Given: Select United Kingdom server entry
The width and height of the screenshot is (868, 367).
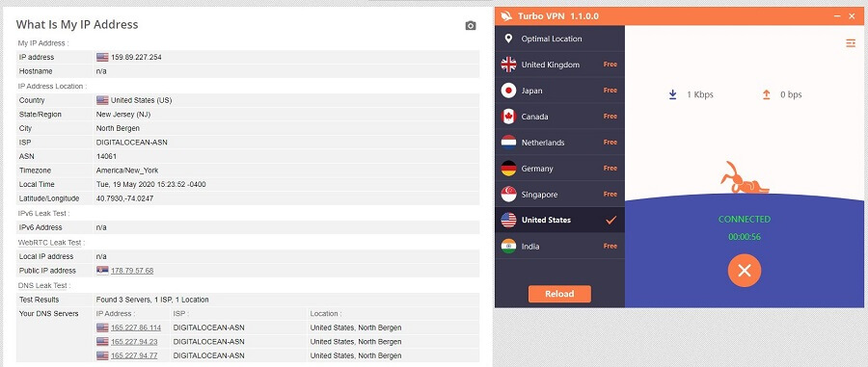Looking at the screenshot, I should 559,65.
